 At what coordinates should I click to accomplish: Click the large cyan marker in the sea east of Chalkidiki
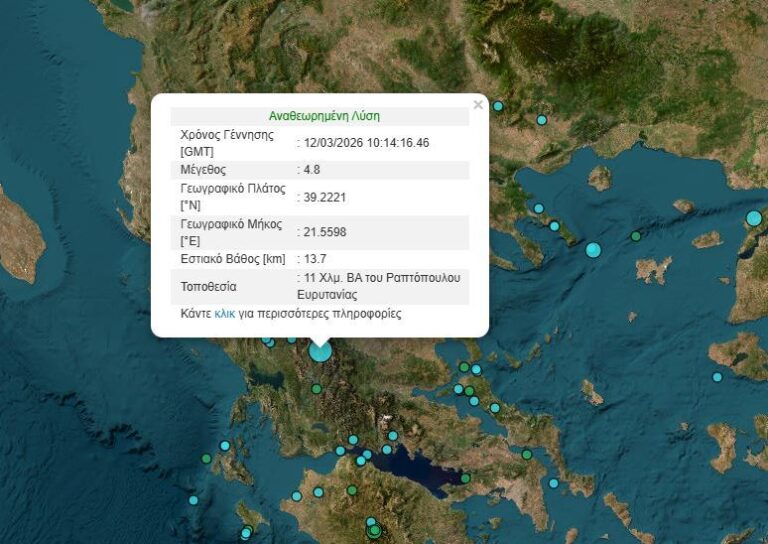(x=593, y=249)
